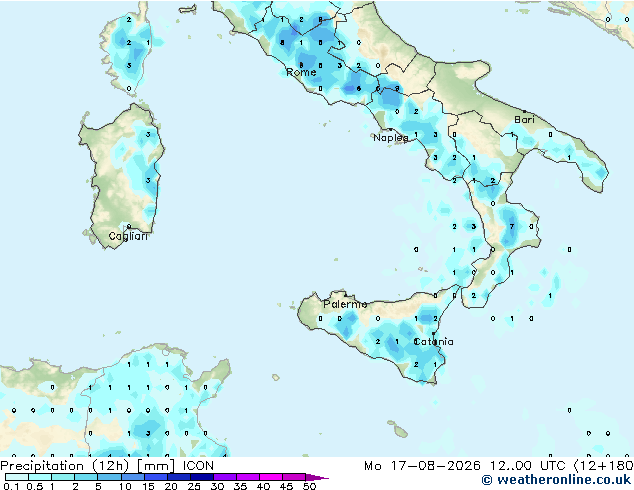
Task: Click the Bari city label
Action: 524,120
